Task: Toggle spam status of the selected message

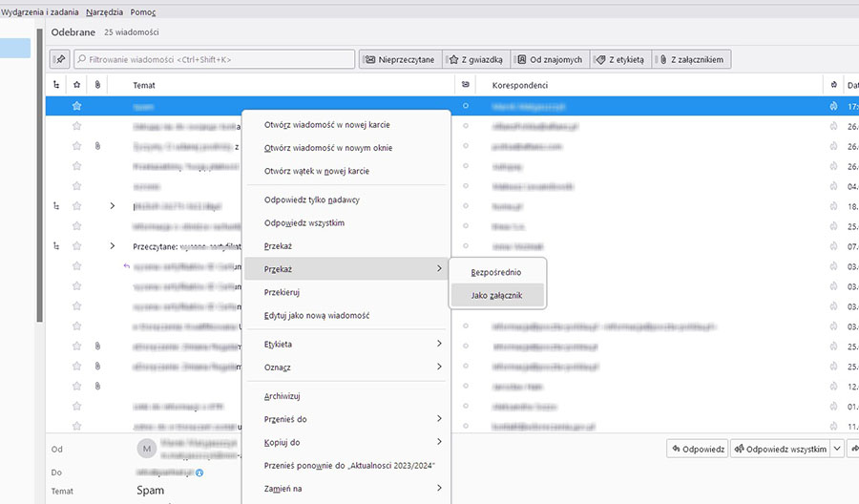Action: tap(833, 106)
